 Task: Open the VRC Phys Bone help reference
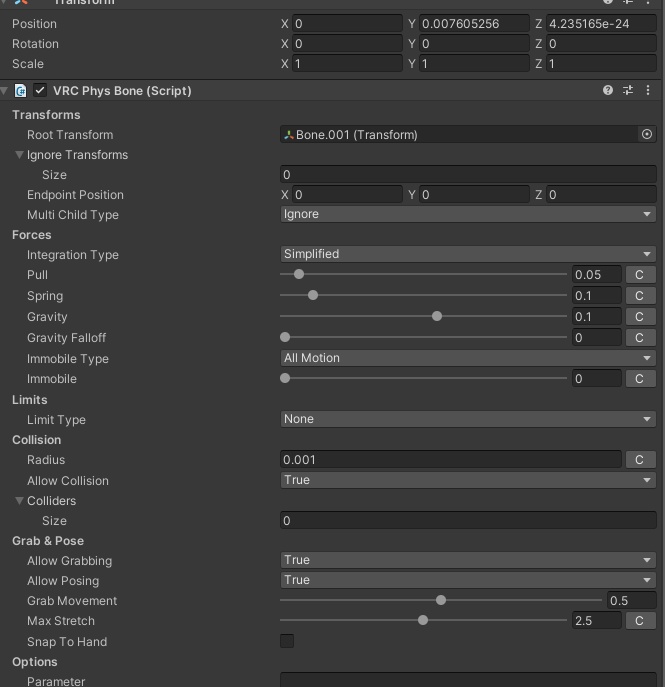pos(608,90)
